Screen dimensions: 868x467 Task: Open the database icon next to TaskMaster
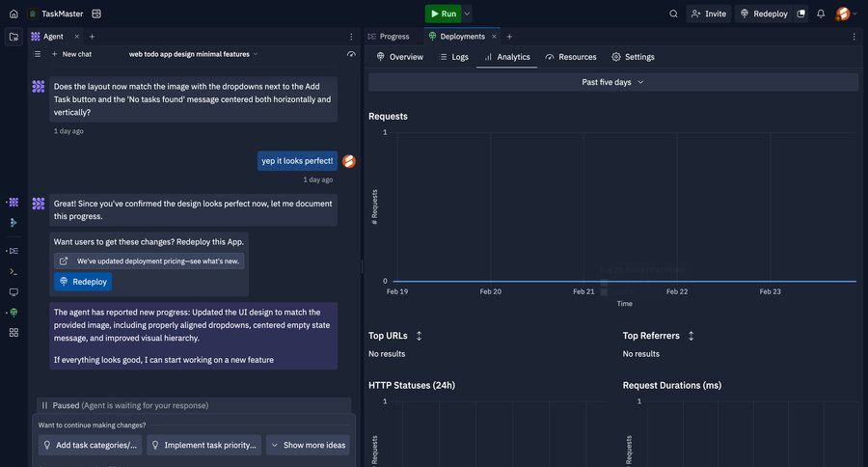(x=96, y=14)
